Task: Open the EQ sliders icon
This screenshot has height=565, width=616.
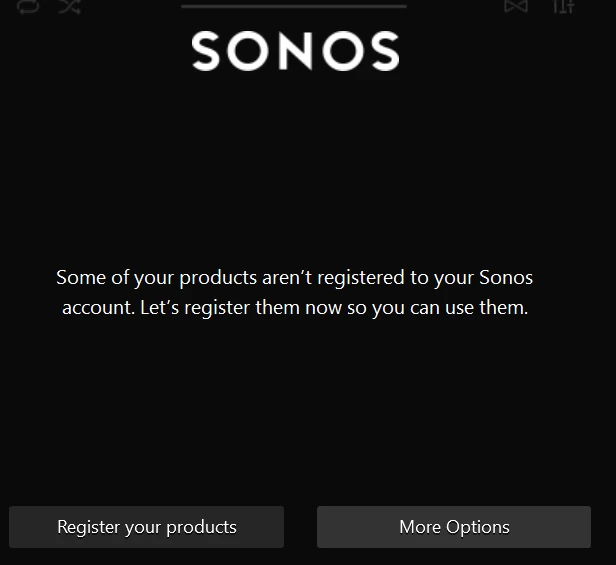Action: [564, 6]
